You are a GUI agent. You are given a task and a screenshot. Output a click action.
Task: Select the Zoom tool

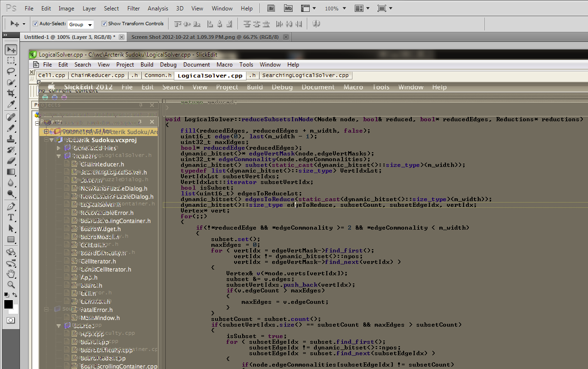[10, 285]
